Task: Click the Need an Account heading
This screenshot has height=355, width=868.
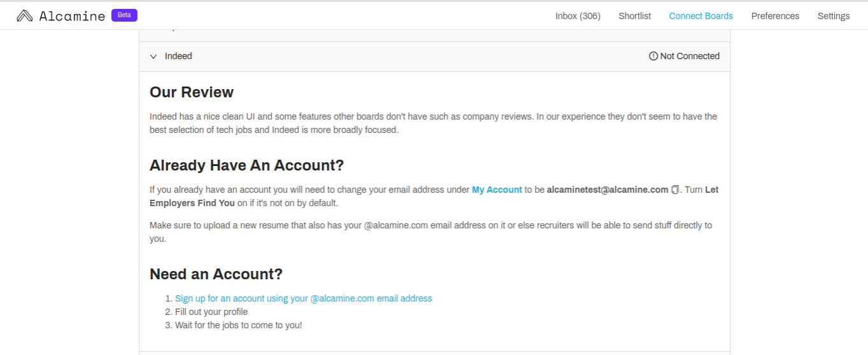Action: pos(216,274)
